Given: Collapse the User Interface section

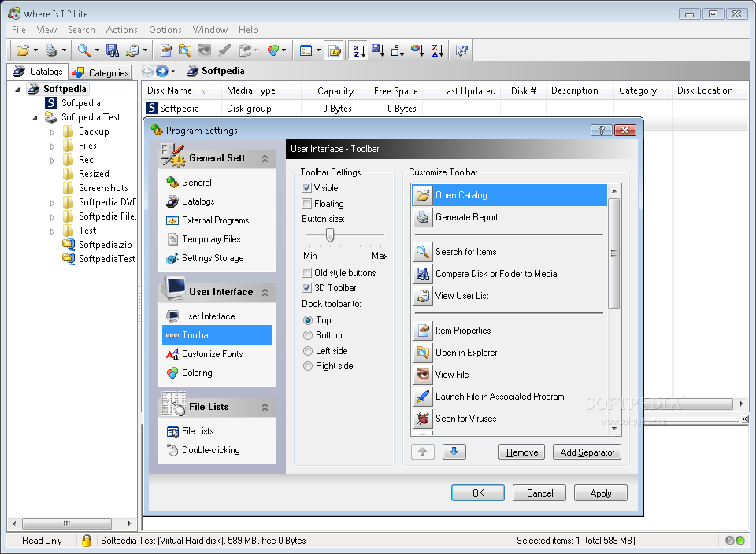Looking at the screenshot, I should [x=265, y=292].
